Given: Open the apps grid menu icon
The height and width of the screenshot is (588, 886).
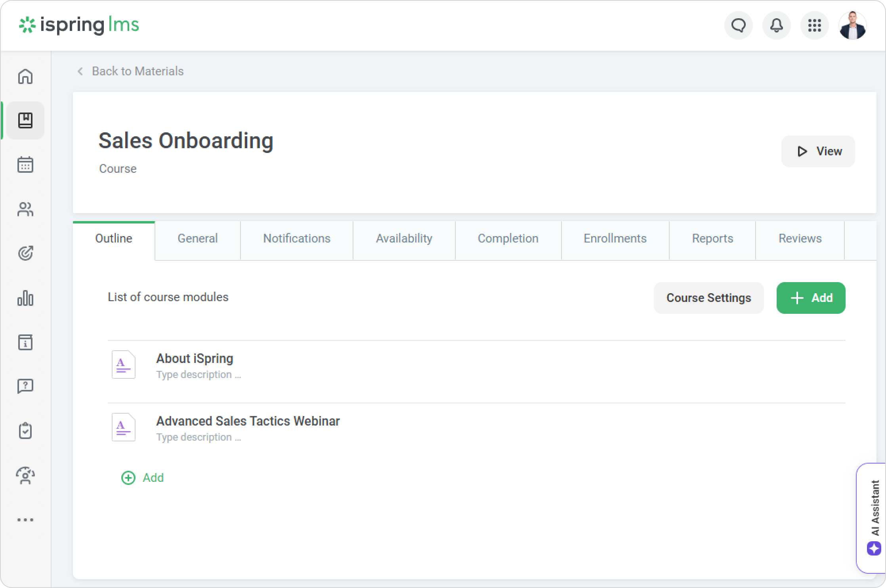Looking at the screenshot, I should click(x=814, y=26).
